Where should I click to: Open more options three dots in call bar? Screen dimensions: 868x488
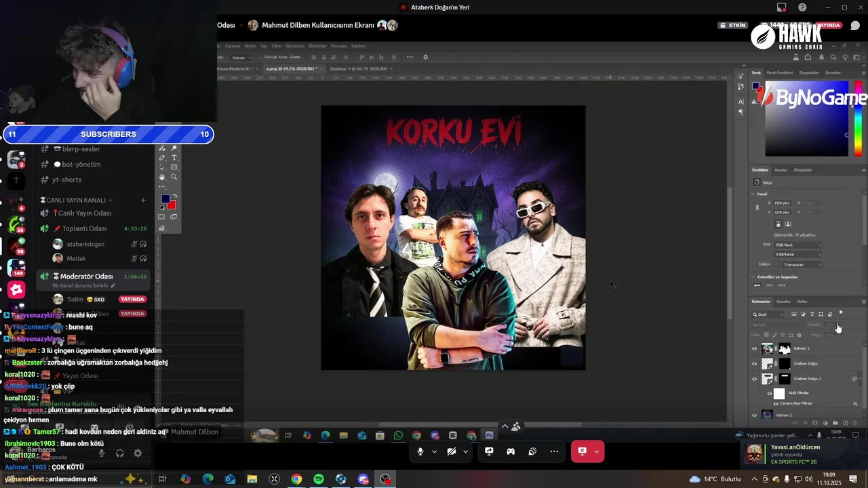pos(554,451)
